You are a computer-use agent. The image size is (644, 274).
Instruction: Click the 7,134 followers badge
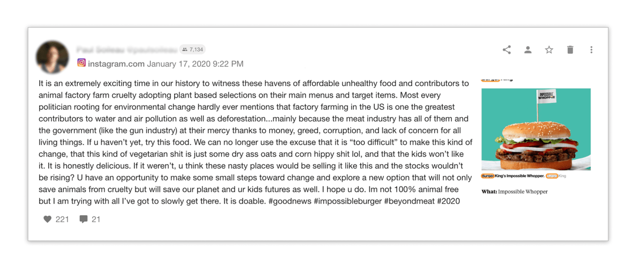193,49
